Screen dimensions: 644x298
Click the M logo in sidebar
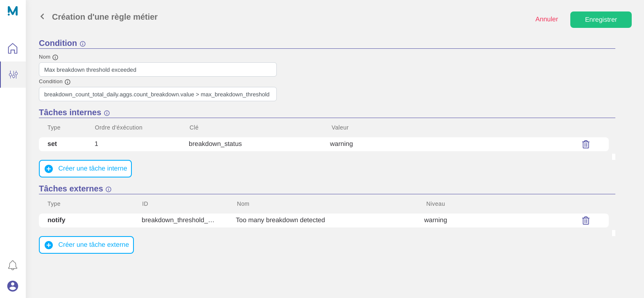pyautogui.click(x=13, y=11)
